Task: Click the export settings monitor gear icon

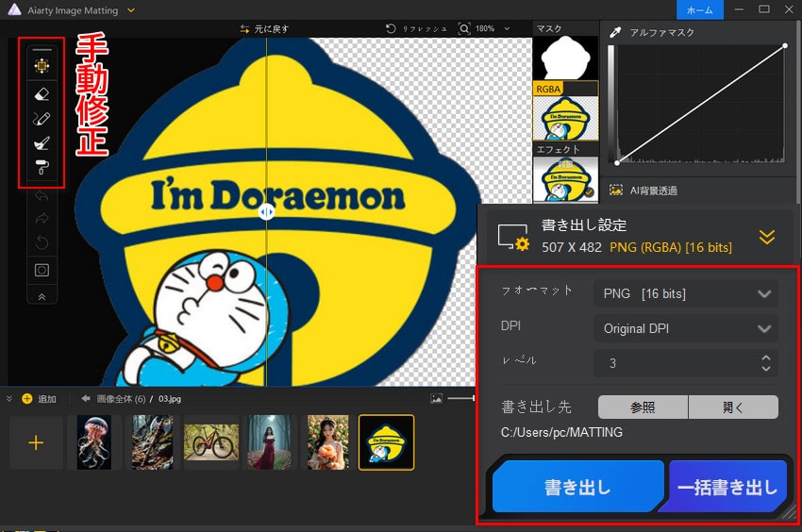Action: (513, 237)
